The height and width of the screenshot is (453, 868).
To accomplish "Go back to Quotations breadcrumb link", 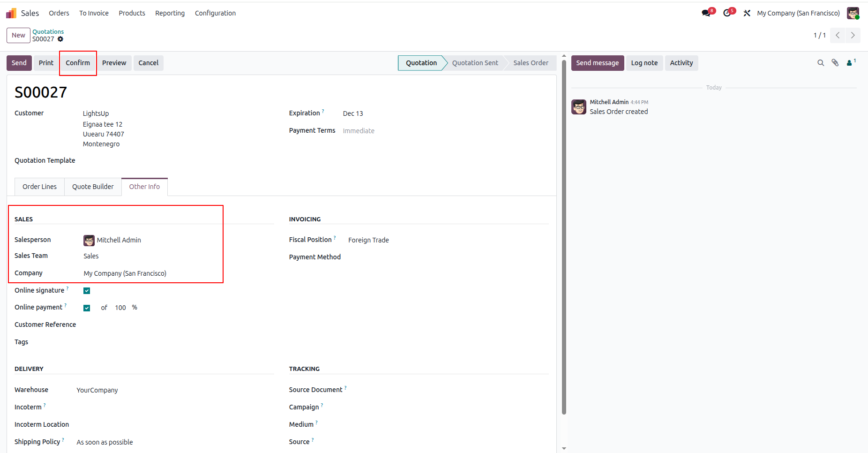I will tap(48, 31).
